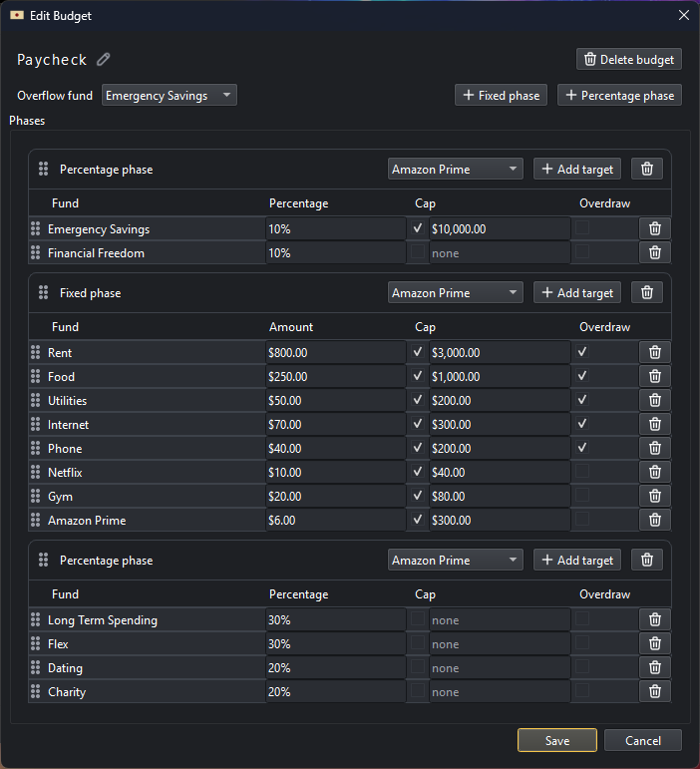Click the Delete budget button
Viewport: 700px width, 769px height.
tap(629, 59)
